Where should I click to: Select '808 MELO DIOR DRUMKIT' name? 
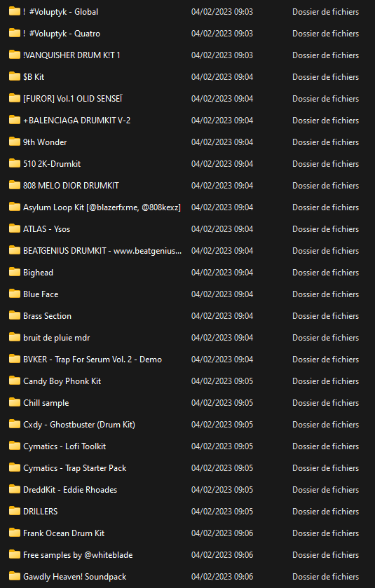(71, 186)
